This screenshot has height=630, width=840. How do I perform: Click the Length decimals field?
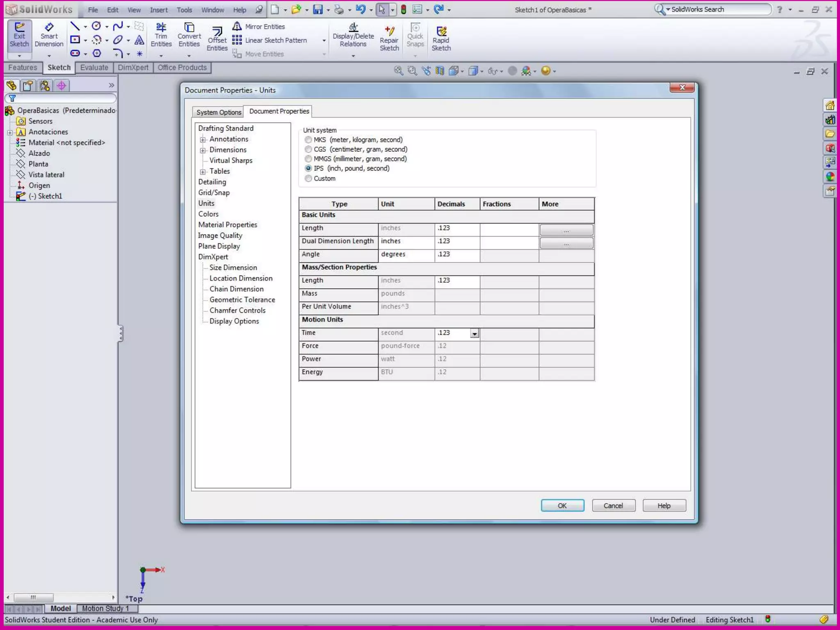pyautogui.click(x=457, y=228)
